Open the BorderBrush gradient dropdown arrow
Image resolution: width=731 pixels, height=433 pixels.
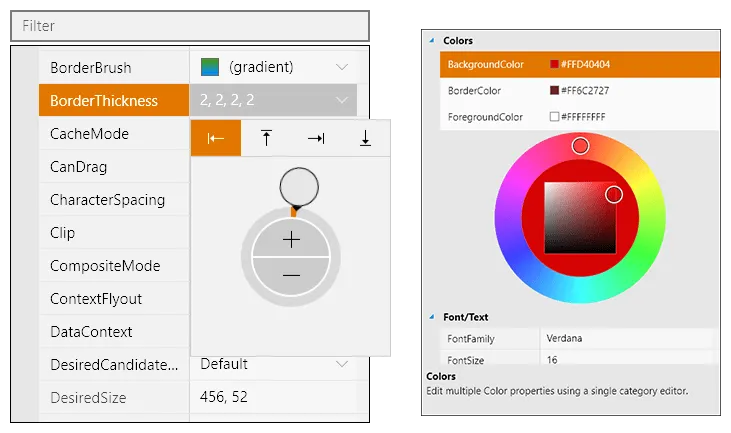pyautogui.click(x=342, y=67)
